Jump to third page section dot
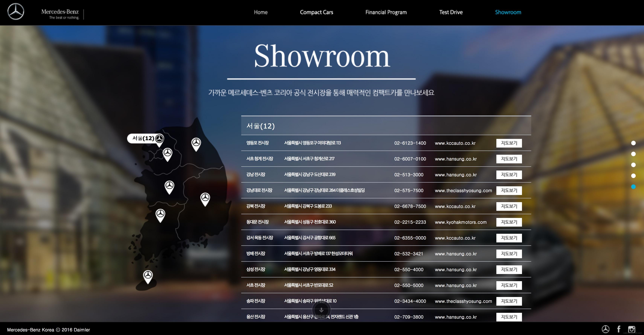 tap(633, 165)
